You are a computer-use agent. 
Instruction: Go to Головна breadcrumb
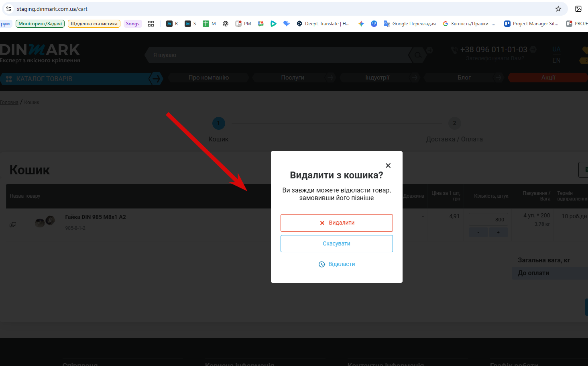pos(9,102)
